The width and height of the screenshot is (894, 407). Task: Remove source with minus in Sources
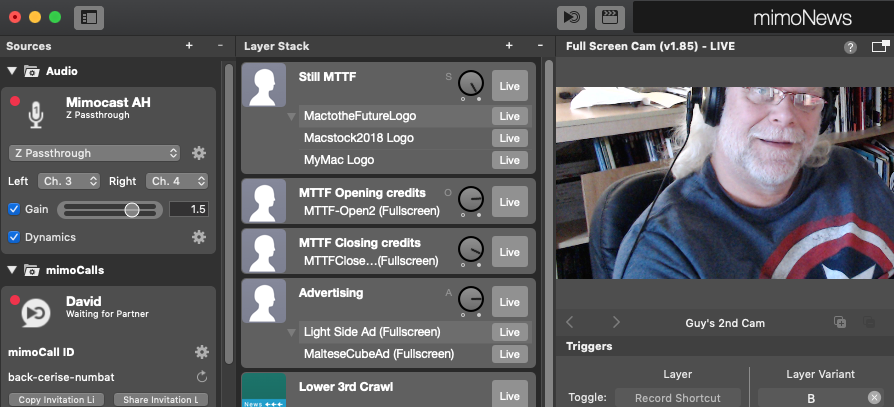coord(220,46)
